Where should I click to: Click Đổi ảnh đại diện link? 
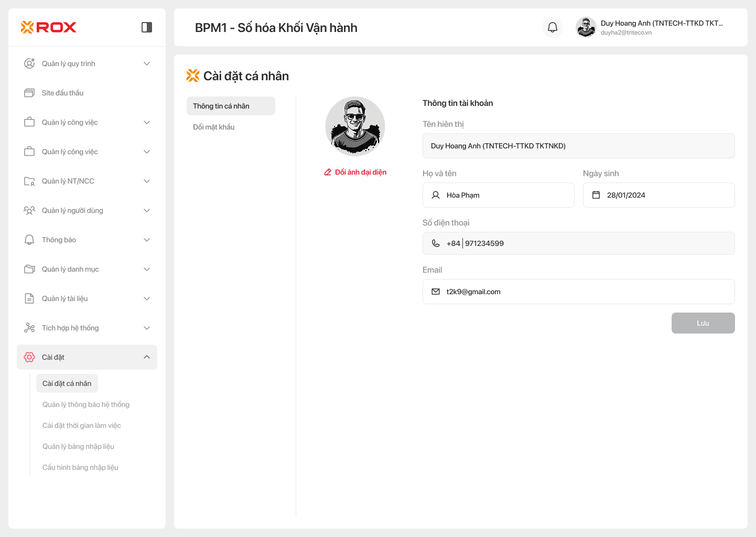click(x=355, y=172)
